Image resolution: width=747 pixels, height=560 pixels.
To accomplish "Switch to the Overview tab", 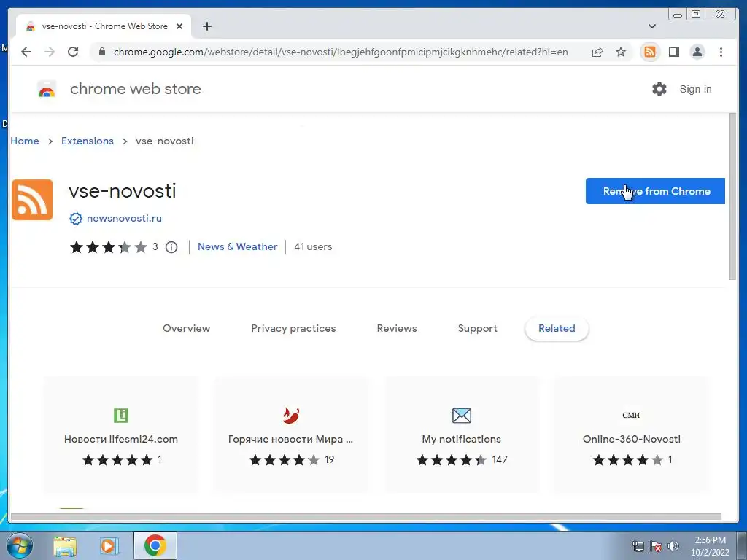I will click(x=186, y=329).
